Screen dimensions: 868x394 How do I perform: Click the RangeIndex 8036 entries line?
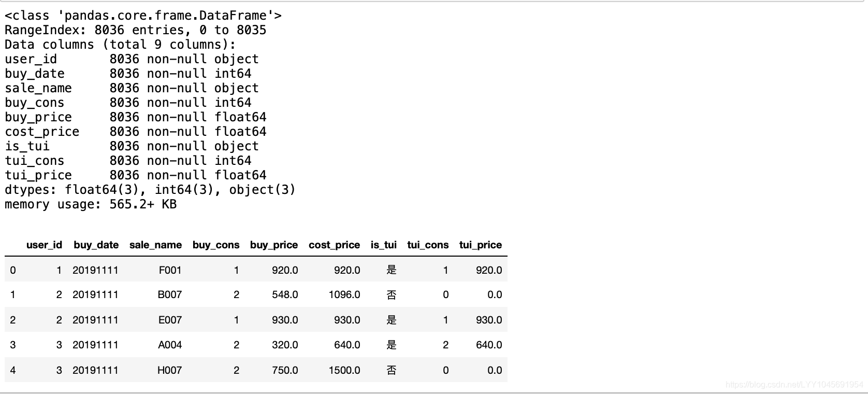click(x=136, y=30)
